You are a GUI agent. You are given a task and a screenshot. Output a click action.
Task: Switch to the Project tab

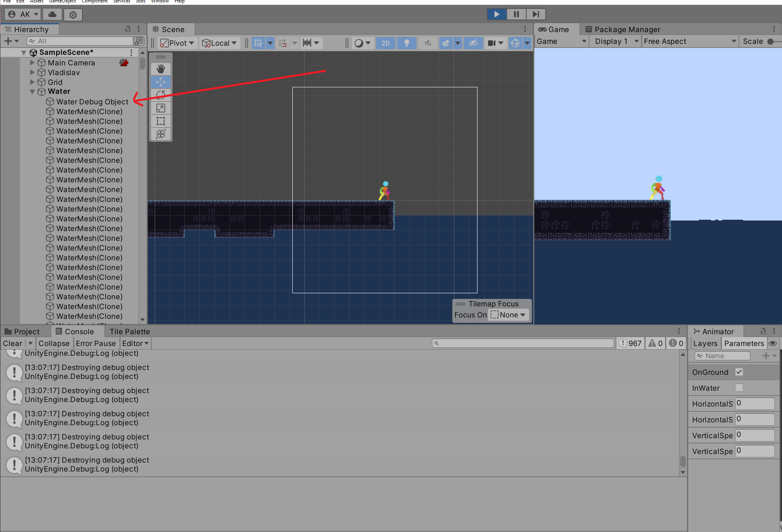(22, 331)
